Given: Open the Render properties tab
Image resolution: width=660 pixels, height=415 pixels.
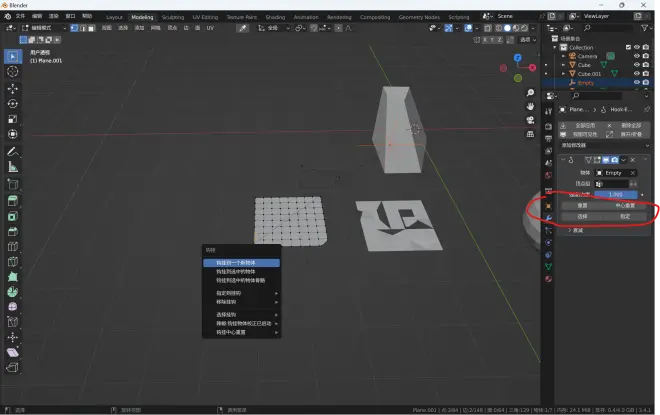Looking at the screenshot, I should pos(548,126).
